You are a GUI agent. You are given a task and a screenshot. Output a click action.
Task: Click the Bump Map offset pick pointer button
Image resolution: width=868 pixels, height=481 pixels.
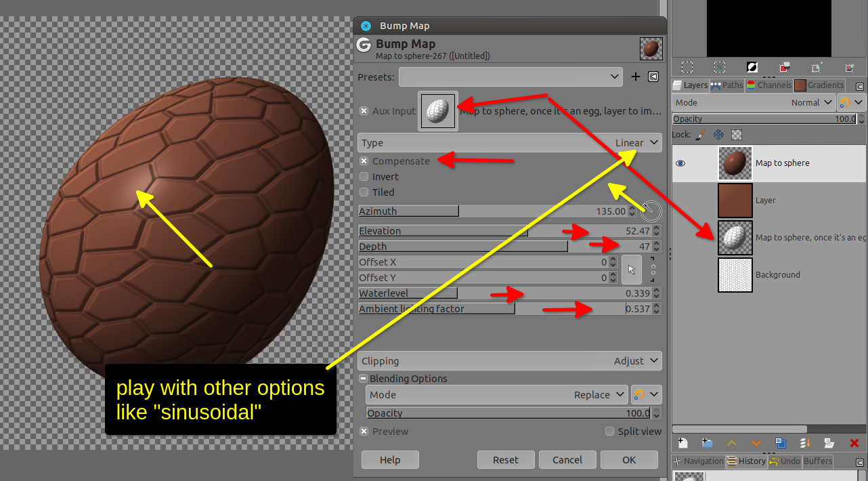coord(631,270)
